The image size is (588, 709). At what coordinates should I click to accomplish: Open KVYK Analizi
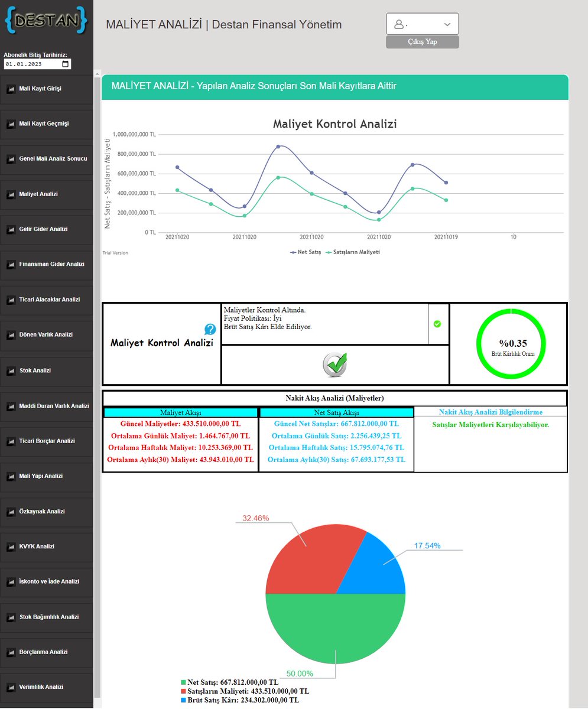click(x=47, y=547)
